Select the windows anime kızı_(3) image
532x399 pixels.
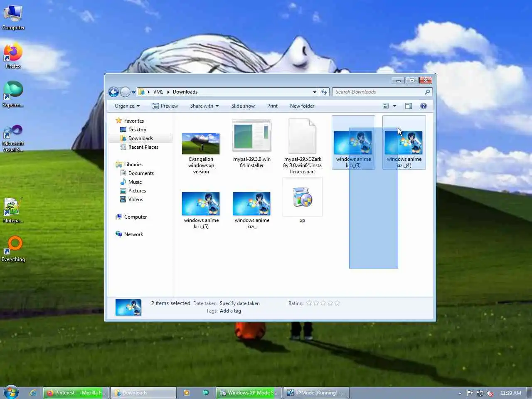[x=353, y=142]
